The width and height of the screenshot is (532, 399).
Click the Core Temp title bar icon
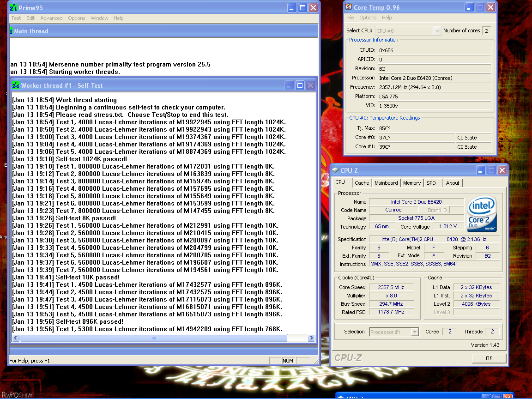click(x=349, y=7)
